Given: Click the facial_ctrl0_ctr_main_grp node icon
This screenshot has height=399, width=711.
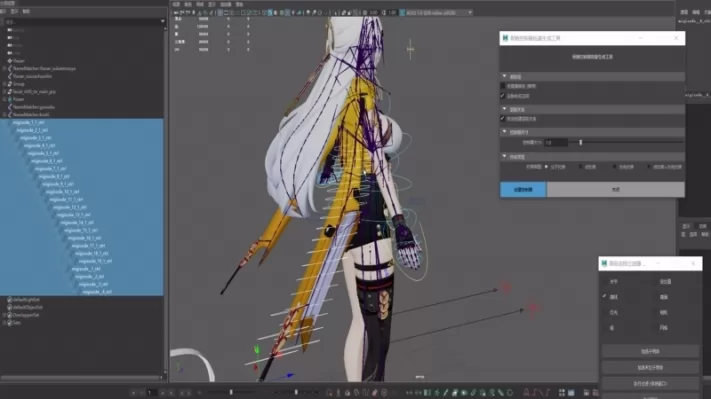Looking at the screenshot, I should pyautogui.click(x=10, y=92).
